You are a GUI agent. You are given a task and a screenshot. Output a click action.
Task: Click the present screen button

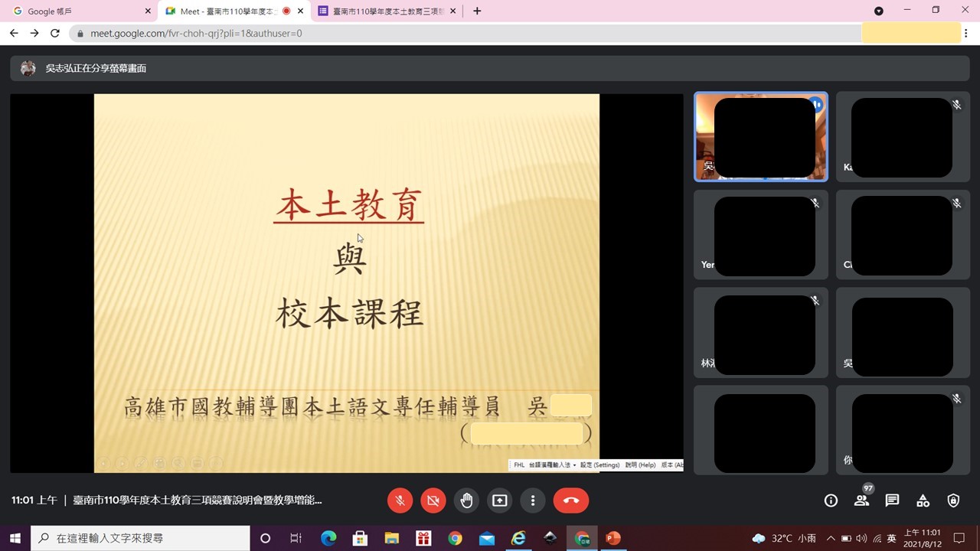499,500
